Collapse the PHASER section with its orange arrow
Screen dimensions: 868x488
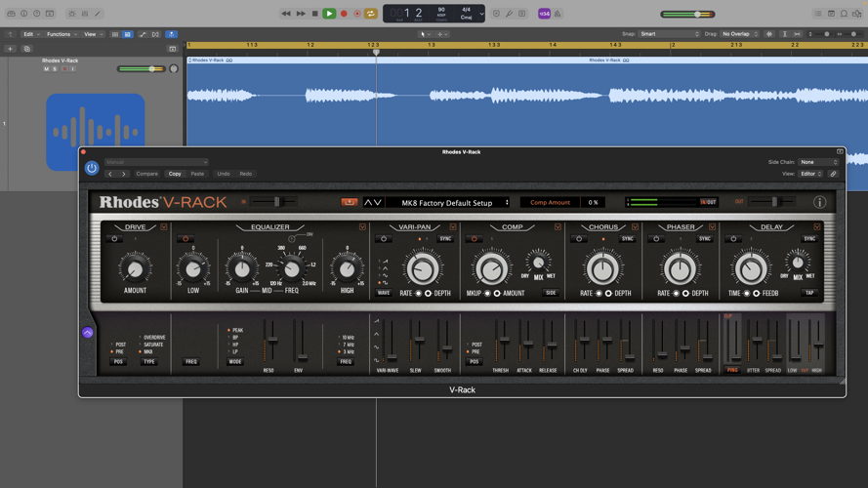coord(713,226)
